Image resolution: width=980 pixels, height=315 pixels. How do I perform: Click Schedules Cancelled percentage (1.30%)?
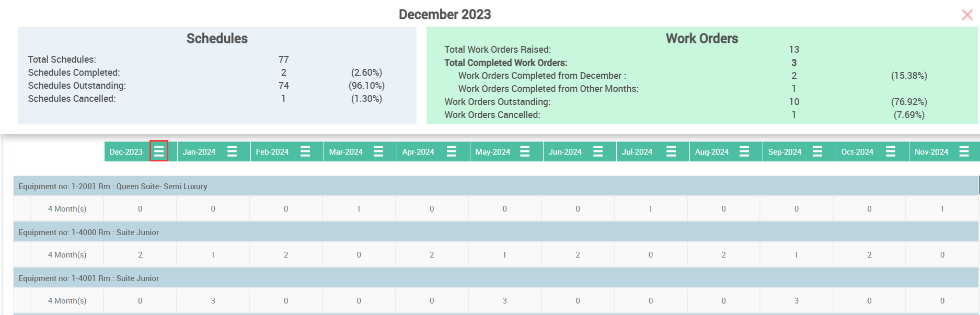(x=366, y=99)
